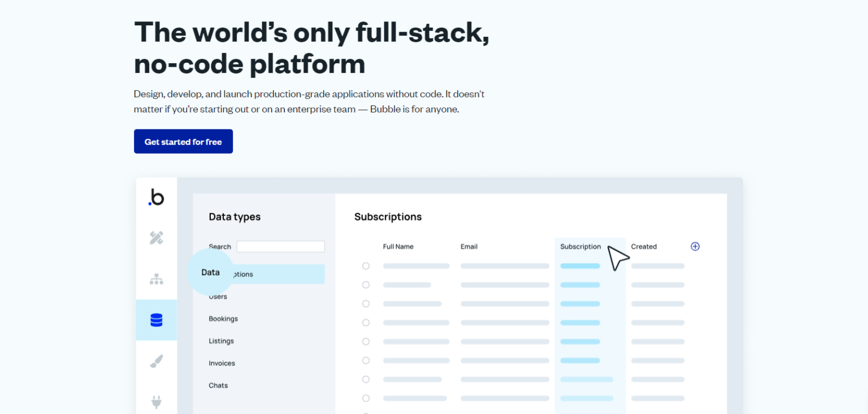
Task: Click the Data tooltip bubble
Action: (x=210, y=272)
